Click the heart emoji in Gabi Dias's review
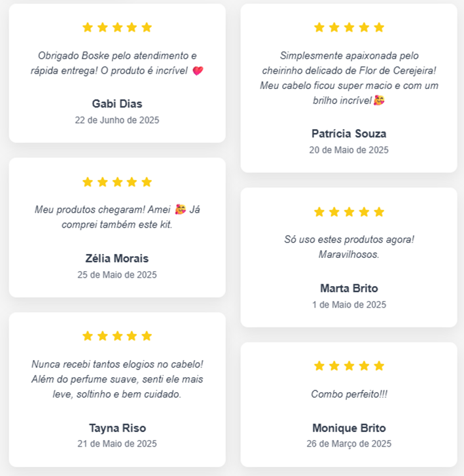The width and height of the screenshot is (464, 476). pos(198,71)
